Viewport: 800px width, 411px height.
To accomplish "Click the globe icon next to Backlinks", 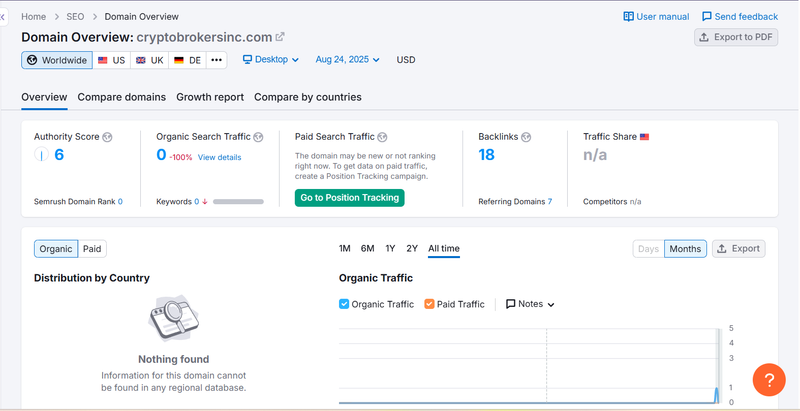I will click(x=526, y=137).
